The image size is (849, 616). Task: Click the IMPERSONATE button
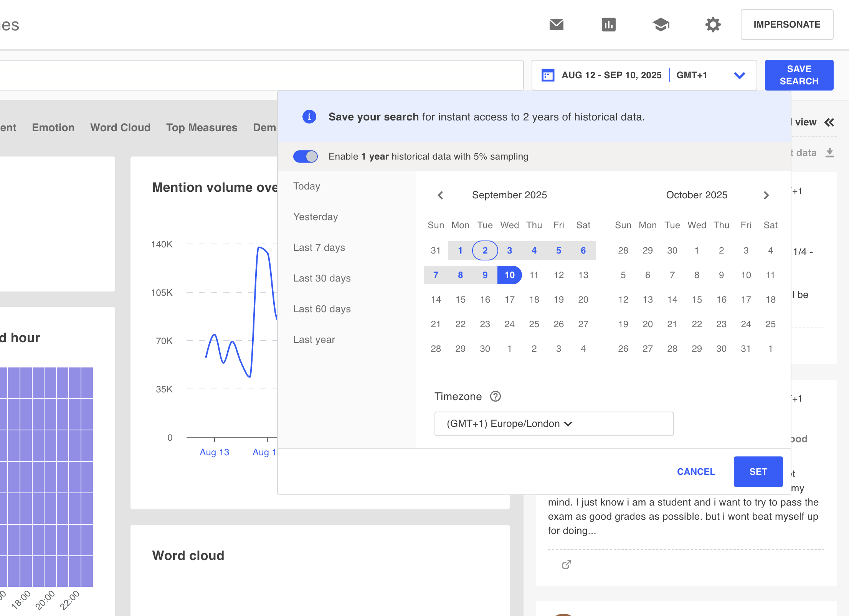point(787,25)
